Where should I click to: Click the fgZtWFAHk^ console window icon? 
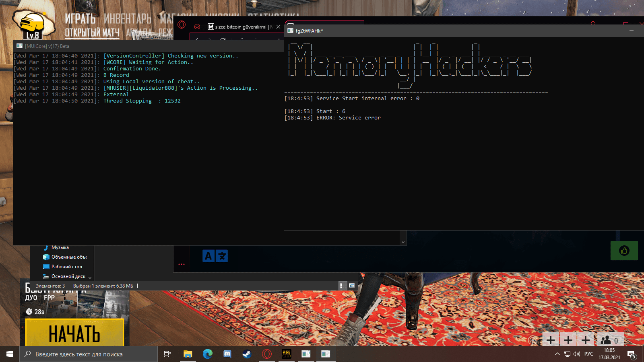point(290,31)
